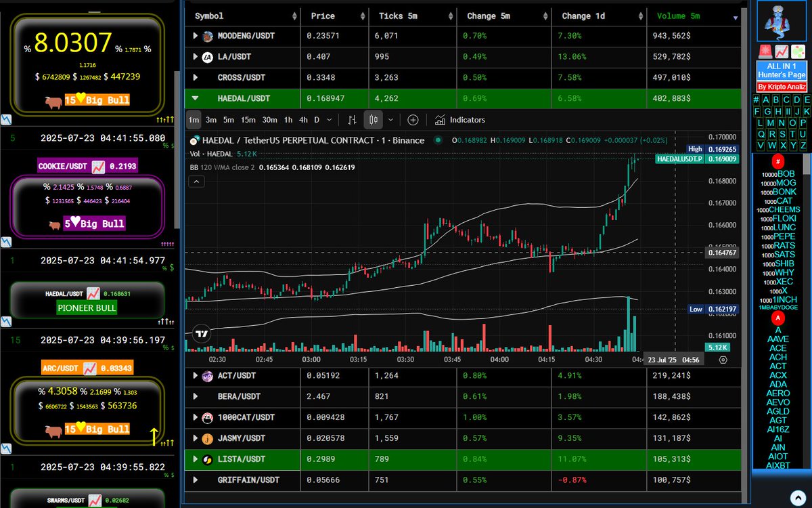Open the timeframe dropdown after D

(x=329, y=120)
